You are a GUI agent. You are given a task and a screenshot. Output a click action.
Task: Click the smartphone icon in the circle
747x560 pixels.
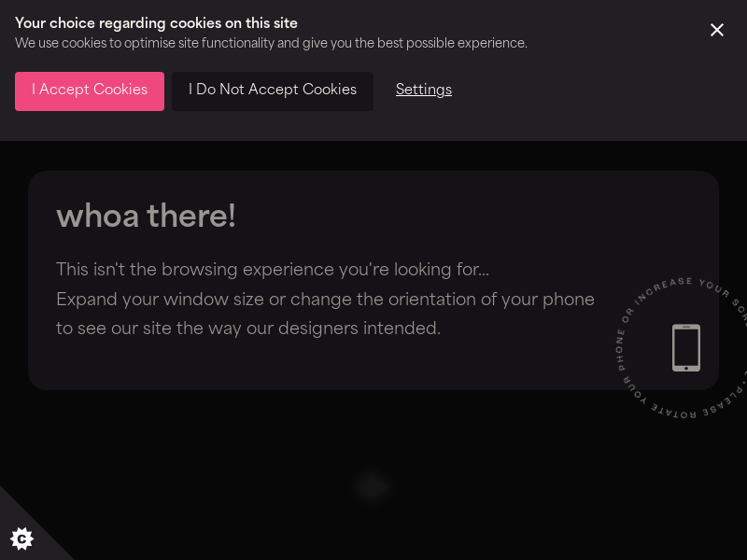pos(686,348)
